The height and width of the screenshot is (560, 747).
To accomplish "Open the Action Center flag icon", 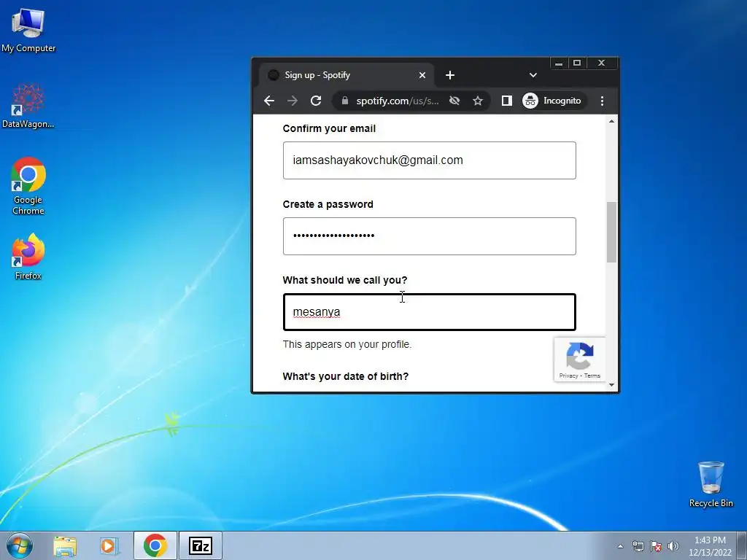I will click(656, 546).
